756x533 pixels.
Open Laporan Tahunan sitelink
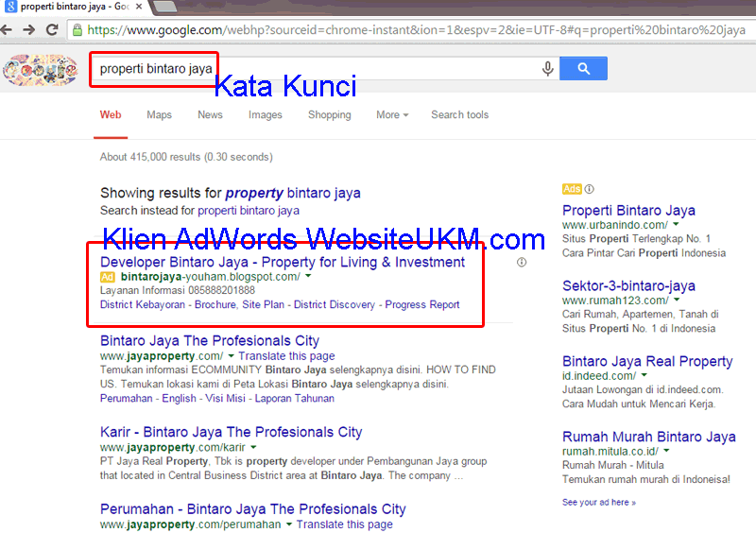click(x=294, y=399)
